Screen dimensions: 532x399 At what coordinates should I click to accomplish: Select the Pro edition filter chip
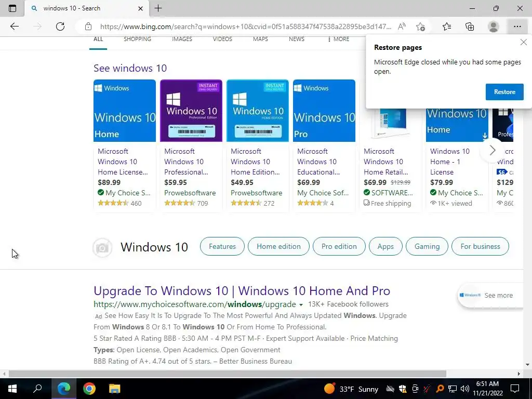(339, 246)
